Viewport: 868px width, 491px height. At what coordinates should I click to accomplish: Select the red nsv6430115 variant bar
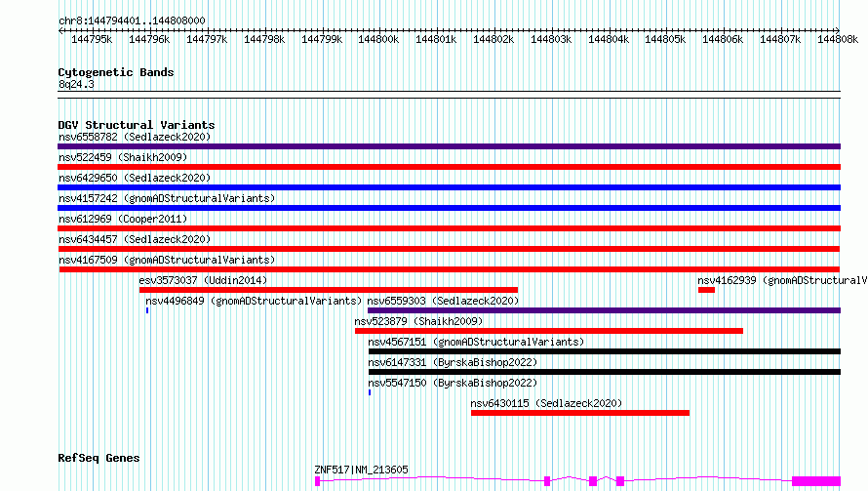pyautogui.click(x=580, y=413)
